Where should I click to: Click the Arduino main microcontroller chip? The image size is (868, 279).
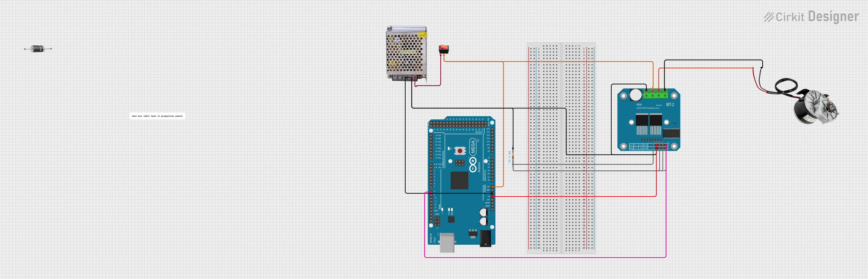(x=459, y=181)
